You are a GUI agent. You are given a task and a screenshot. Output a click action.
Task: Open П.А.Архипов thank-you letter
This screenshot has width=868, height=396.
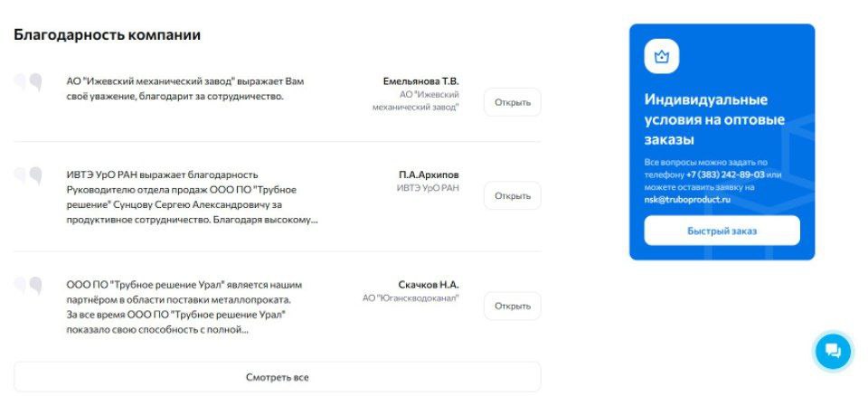point(512,195)
